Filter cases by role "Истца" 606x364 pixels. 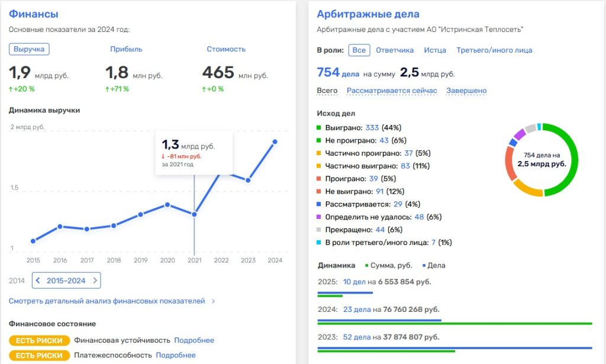(x=435, y=50)
